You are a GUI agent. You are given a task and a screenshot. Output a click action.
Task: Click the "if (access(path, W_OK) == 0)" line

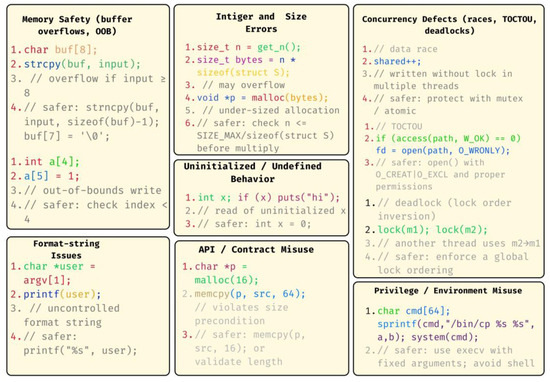tap(448, 138)
